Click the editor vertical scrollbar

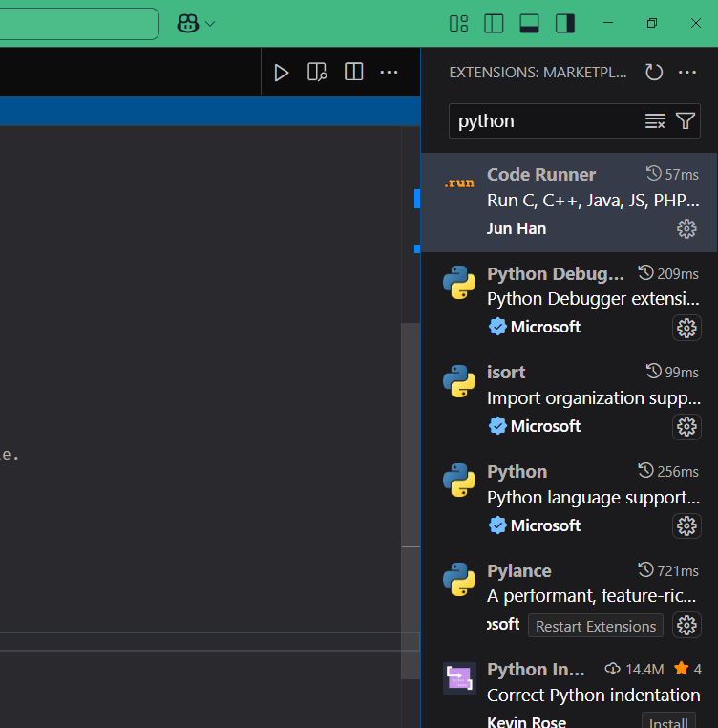click(411, 430)
